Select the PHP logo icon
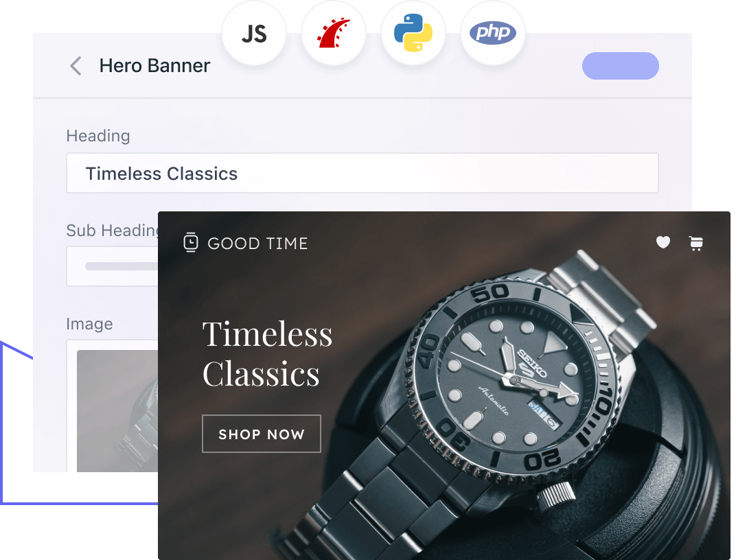 492,34
